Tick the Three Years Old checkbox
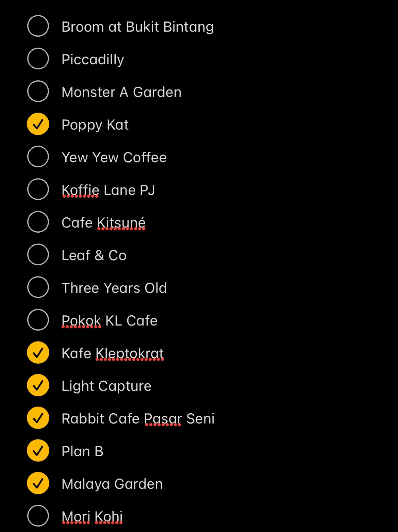This screenshot has width=398, height=532. pos(38,287)
